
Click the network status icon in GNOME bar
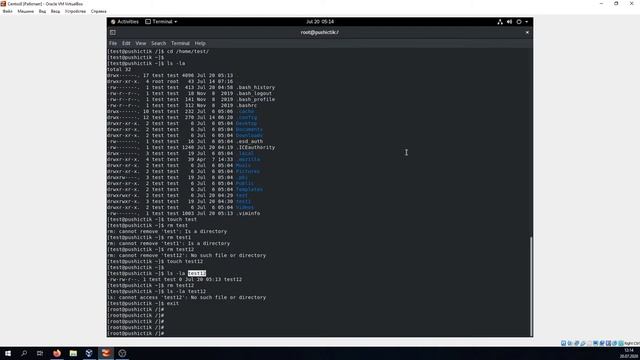[500, 22]
